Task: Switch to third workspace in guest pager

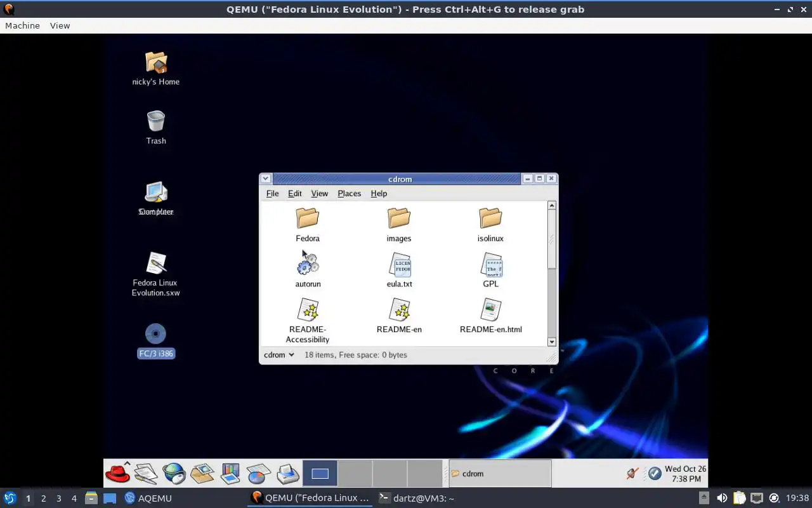Action: [390, 473]
